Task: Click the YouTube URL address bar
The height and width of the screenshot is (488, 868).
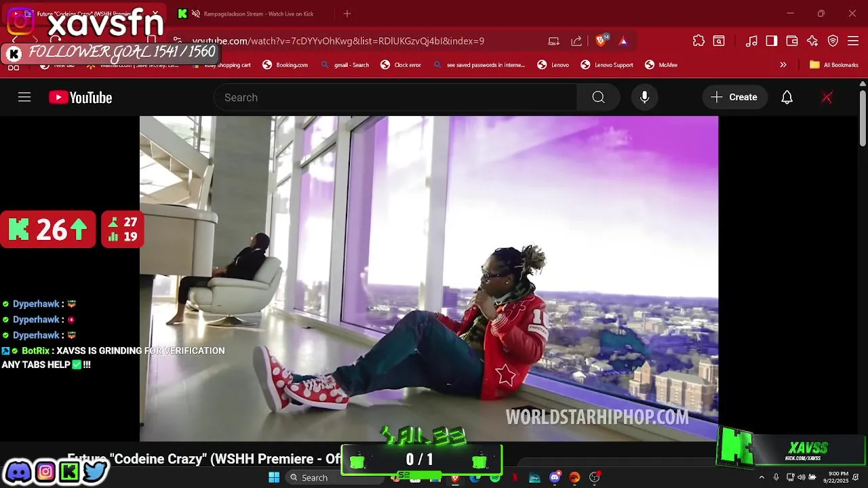Action: (x=338, y=41)
